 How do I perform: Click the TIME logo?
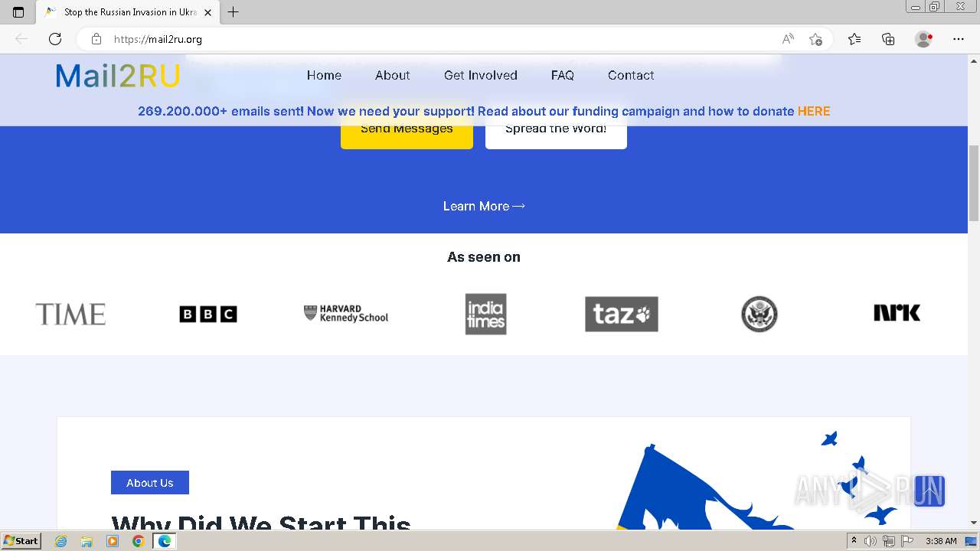click(x=70, y=314)
